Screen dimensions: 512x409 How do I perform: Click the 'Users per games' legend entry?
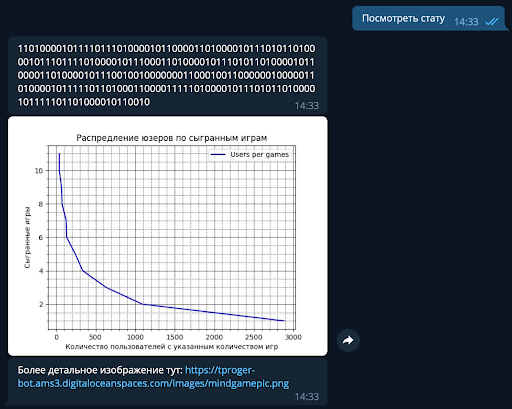[249, 154]
